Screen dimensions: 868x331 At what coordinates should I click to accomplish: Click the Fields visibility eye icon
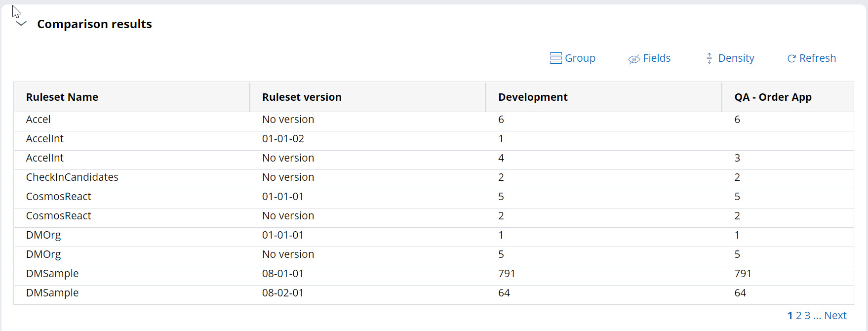tap(634, 59)
